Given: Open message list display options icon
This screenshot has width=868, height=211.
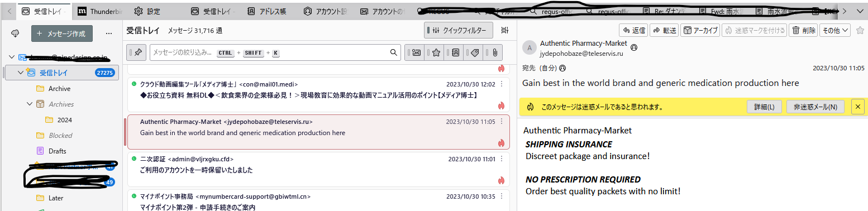Looking at the screenshot, I should (504, 30).
